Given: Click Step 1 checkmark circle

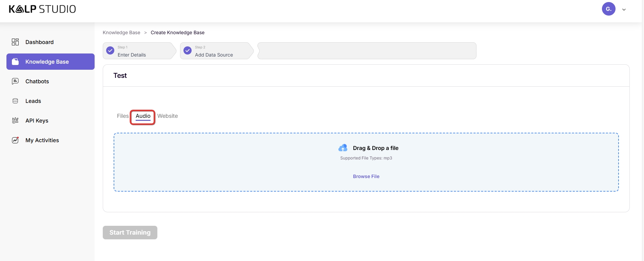Looking at the screenshot, I should [x=110, y=50].
